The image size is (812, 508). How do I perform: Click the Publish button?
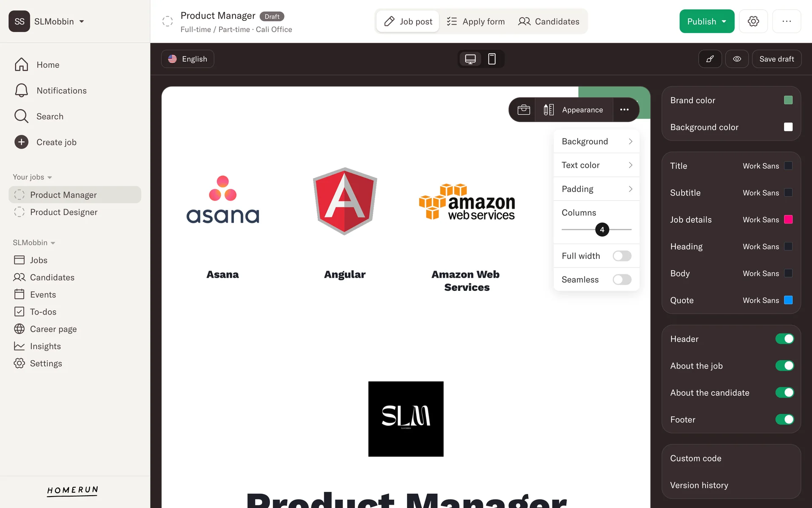[707, 21]
